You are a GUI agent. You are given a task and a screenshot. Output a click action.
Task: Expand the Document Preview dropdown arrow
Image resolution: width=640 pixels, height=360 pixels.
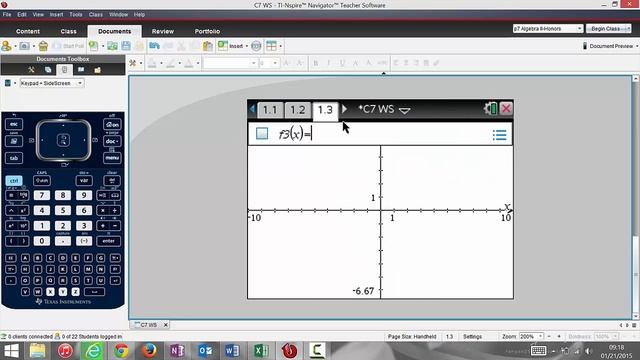tap(637, 46)
